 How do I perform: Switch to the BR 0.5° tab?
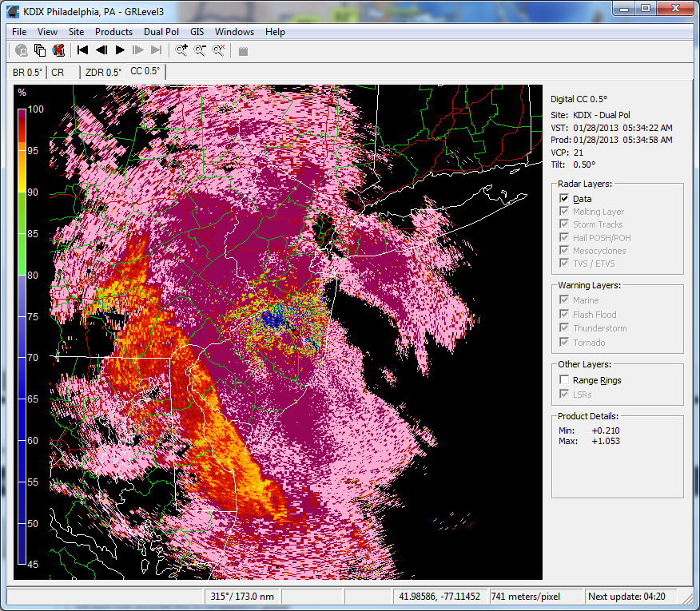(27, 73)
